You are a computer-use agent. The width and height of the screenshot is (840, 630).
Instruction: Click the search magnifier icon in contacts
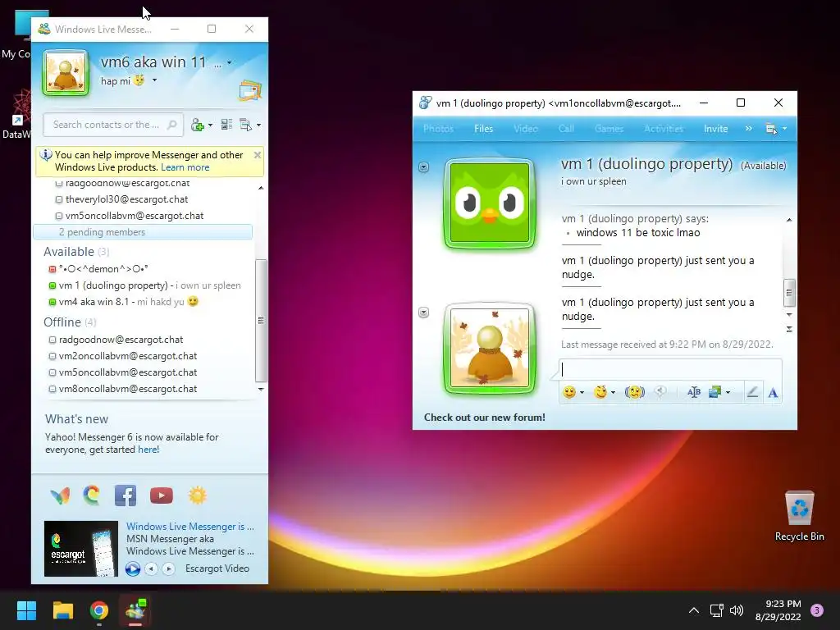coord(171,125)
